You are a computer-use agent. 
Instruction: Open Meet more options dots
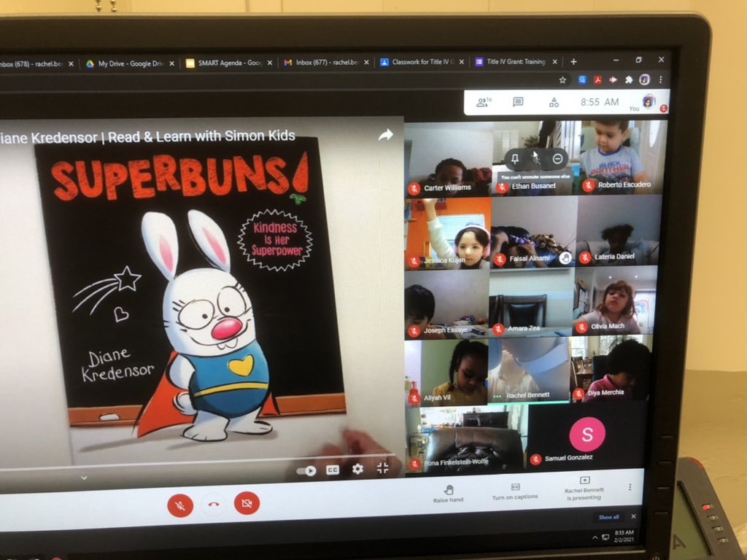[x=630, y=486]
